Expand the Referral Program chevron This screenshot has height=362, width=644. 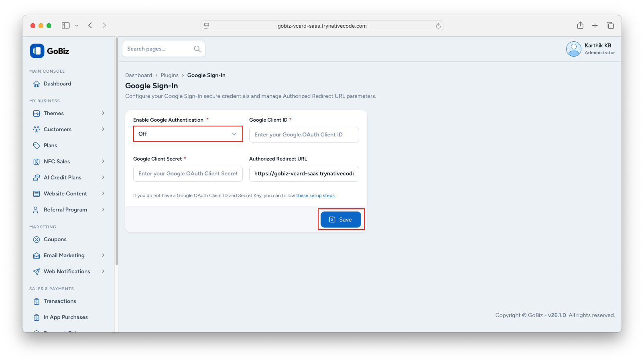click(103, 209)
